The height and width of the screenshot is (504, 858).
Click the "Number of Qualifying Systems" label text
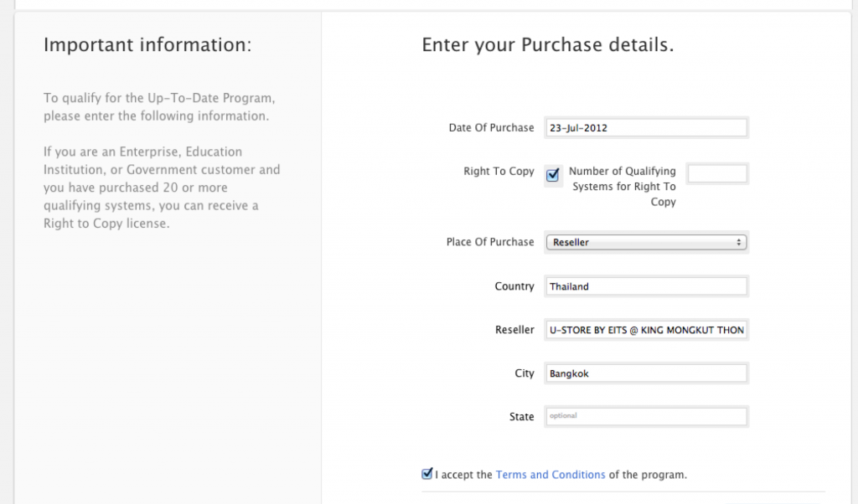[x=622, y=186]
